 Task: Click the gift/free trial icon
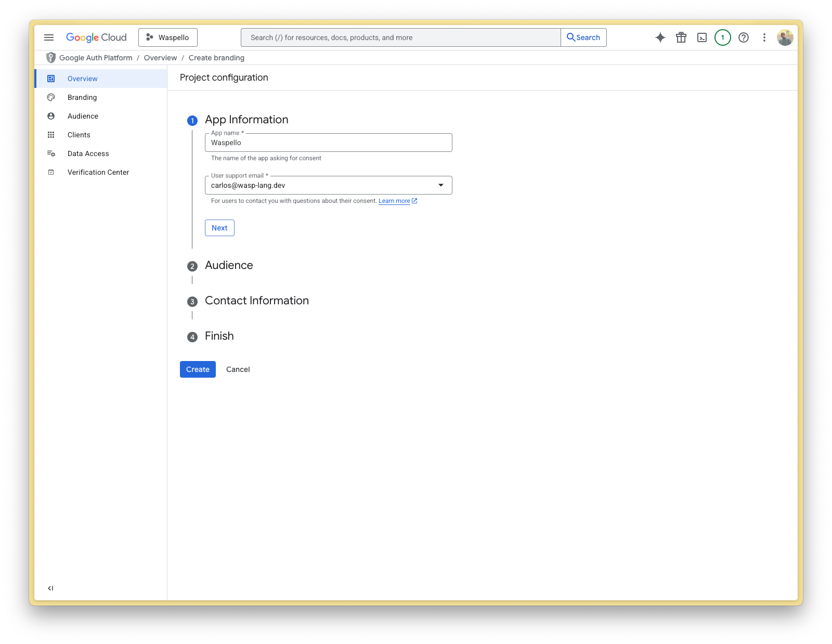[x=681, y=37]
